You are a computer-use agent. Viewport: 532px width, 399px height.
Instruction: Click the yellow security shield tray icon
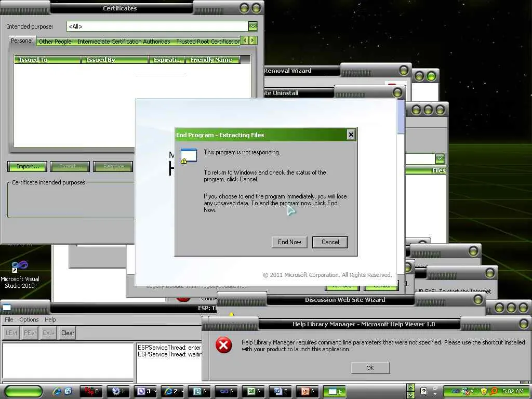(x=484, y=391)
